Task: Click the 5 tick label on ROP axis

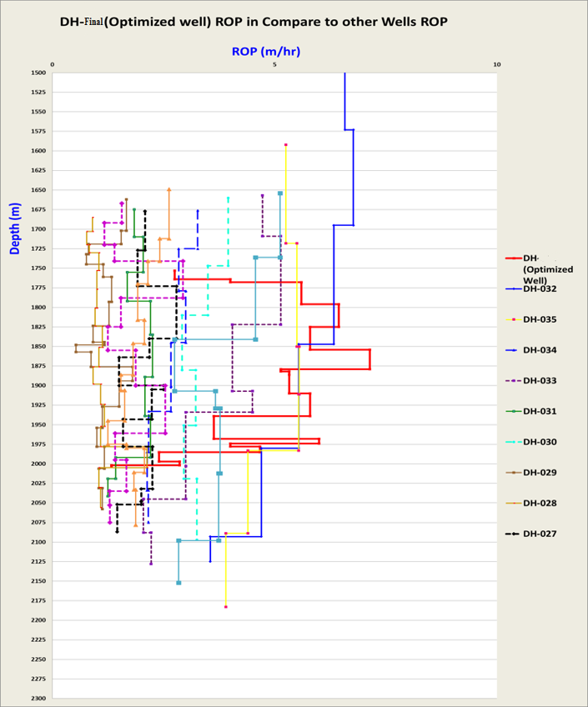Action: pyautogui.click(x=275, y=64)
